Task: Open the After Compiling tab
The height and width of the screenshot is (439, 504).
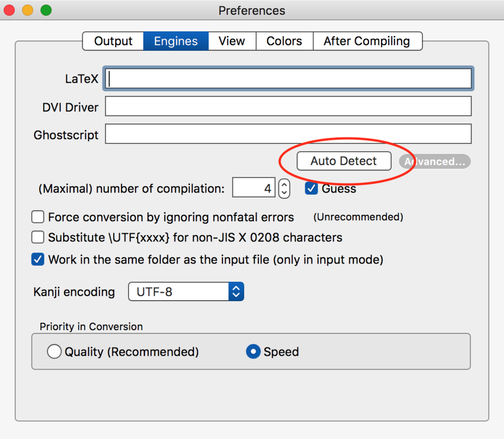Action: [367, 41]
